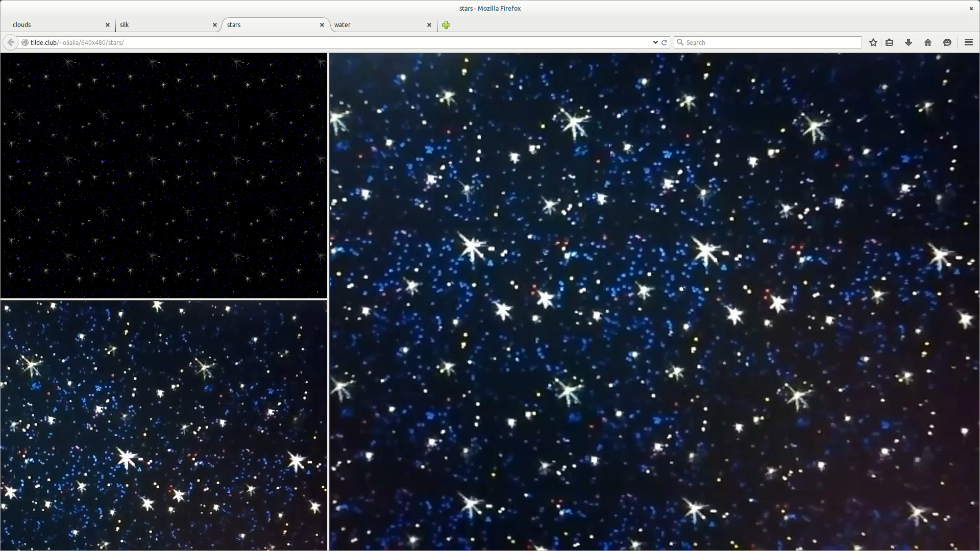Click the small black starfield image
The height and width of the screenshot is (551, 980).
(164, 176)
